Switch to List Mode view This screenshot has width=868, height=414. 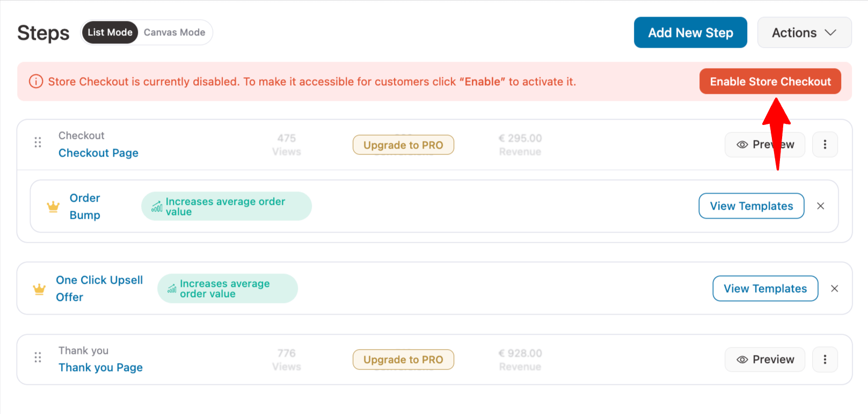[x=110, y=33]
